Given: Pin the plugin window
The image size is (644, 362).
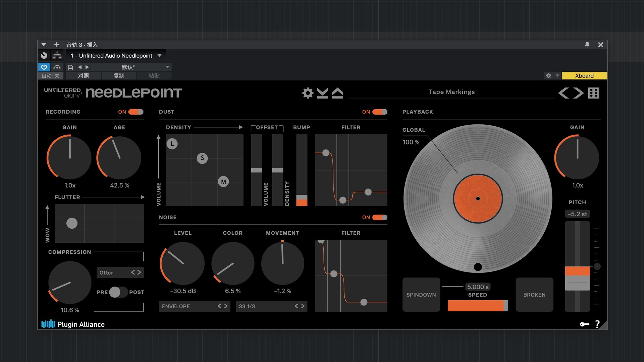Looking at the screenshot, I should pyautogui.click(x=587, y=45).
